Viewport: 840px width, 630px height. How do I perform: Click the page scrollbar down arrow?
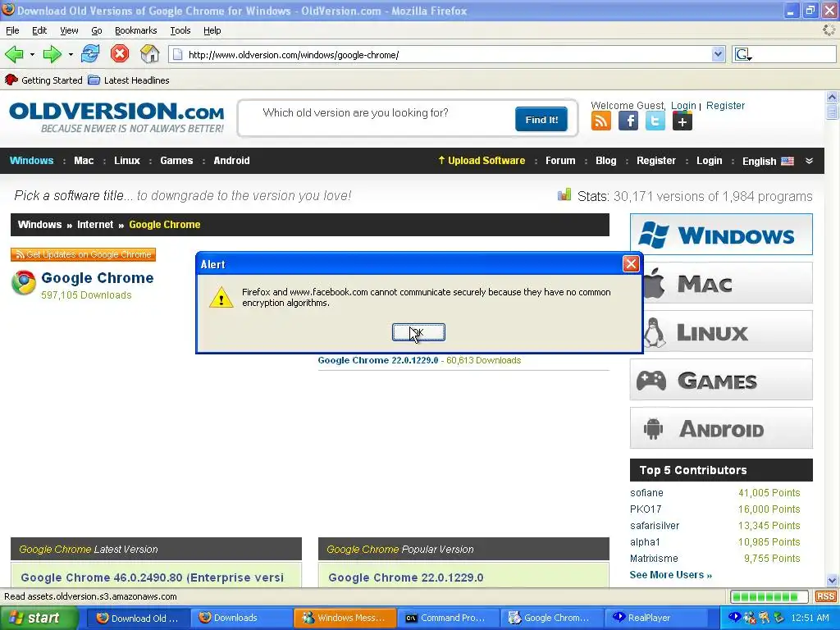(832, 580)
